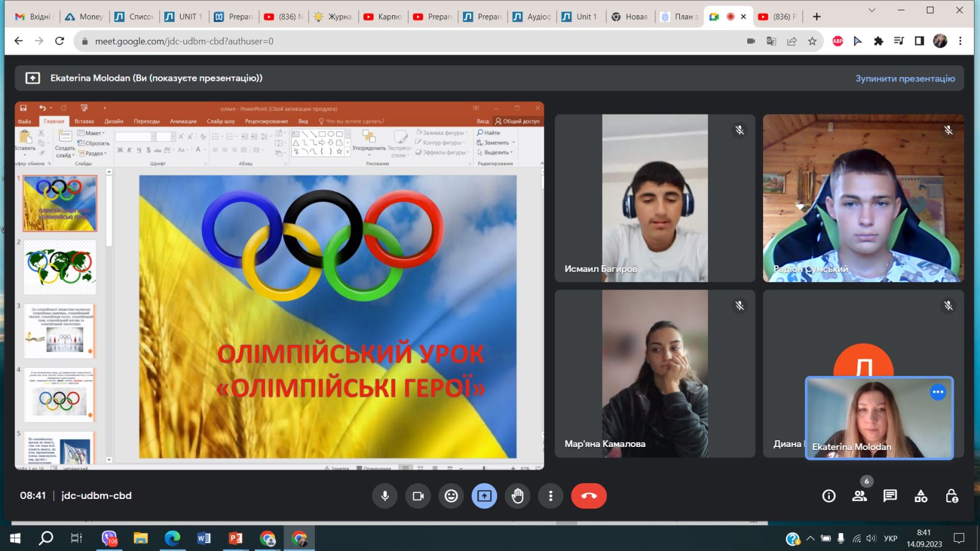Mute microphone in Meet call
980x551 pixels.
(x=385, y=496)
